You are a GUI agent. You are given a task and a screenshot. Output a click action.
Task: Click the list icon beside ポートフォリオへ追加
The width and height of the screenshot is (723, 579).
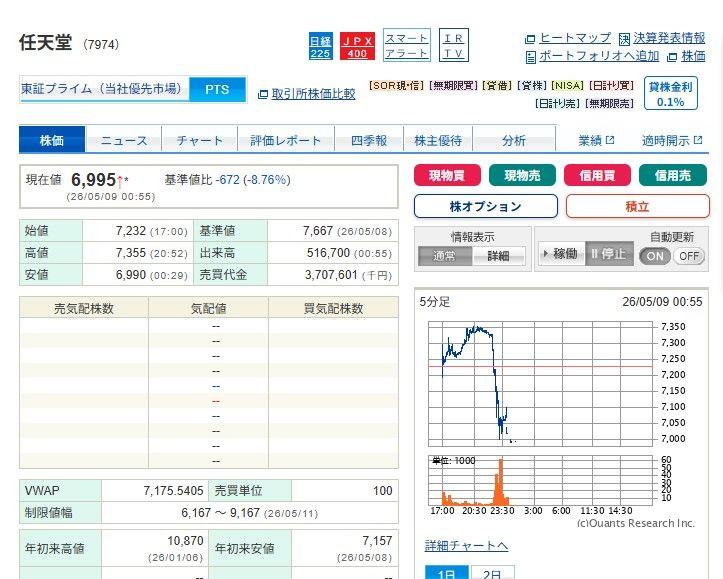coord(531,57)
